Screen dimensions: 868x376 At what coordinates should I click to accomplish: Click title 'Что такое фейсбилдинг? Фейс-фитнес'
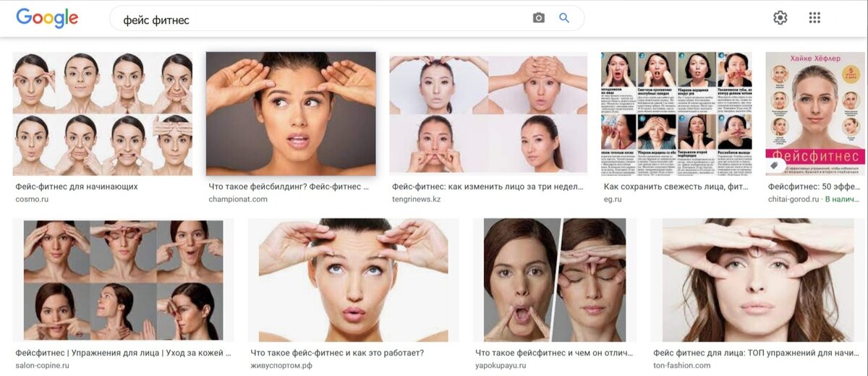(289, 187)
